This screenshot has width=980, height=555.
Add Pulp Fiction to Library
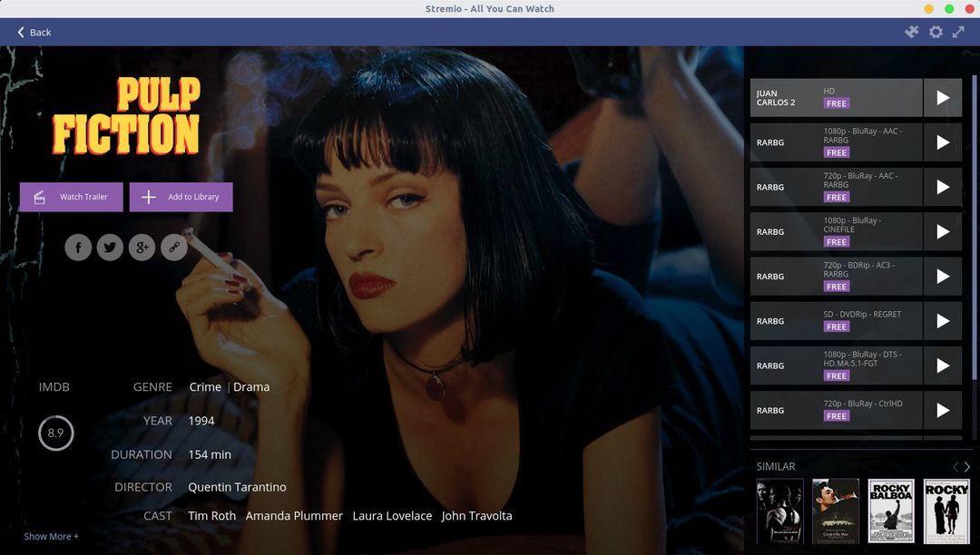click(181, 197)
